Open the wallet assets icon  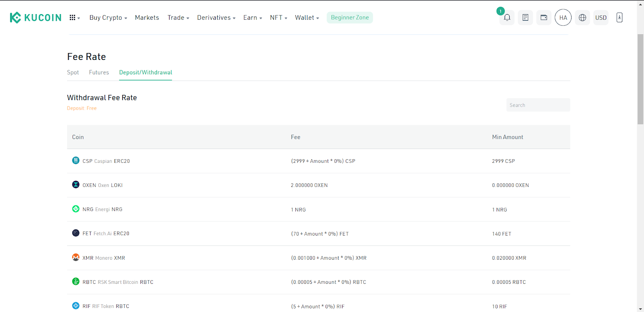click(544, 18)
